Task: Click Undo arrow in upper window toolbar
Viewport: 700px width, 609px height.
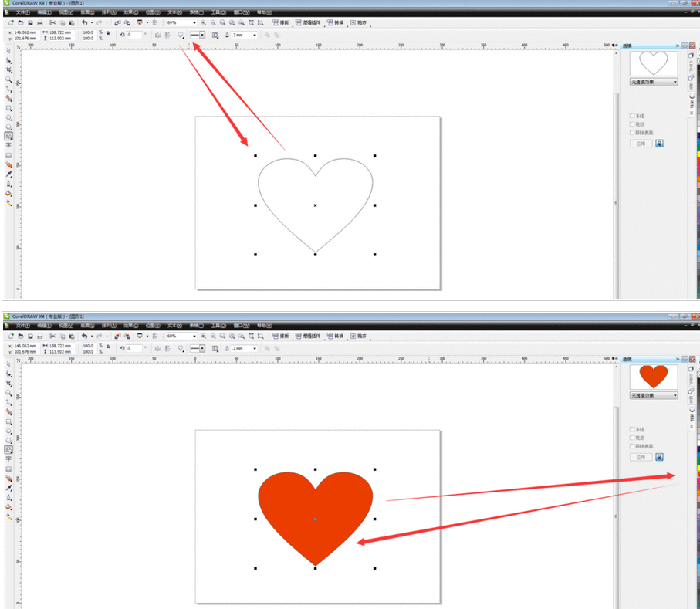Action: click(83, 23)
